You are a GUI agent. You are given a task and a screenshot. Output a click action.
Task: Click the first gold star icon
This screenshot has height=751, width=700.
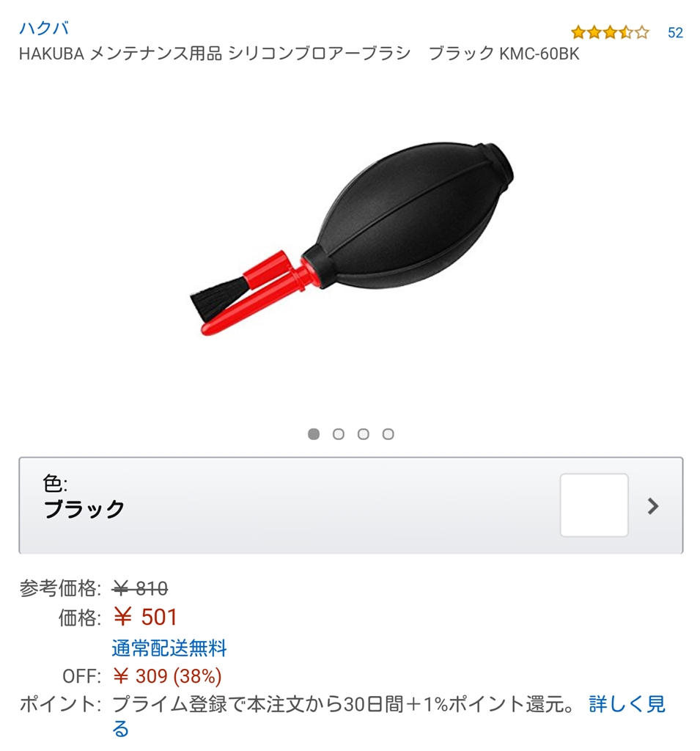(x=578, y=32)
